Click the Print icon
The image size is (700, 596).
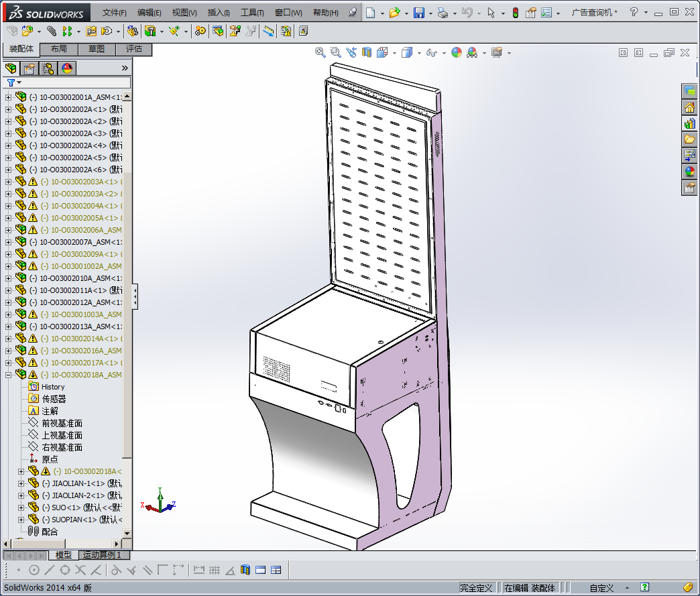[443, 13]
